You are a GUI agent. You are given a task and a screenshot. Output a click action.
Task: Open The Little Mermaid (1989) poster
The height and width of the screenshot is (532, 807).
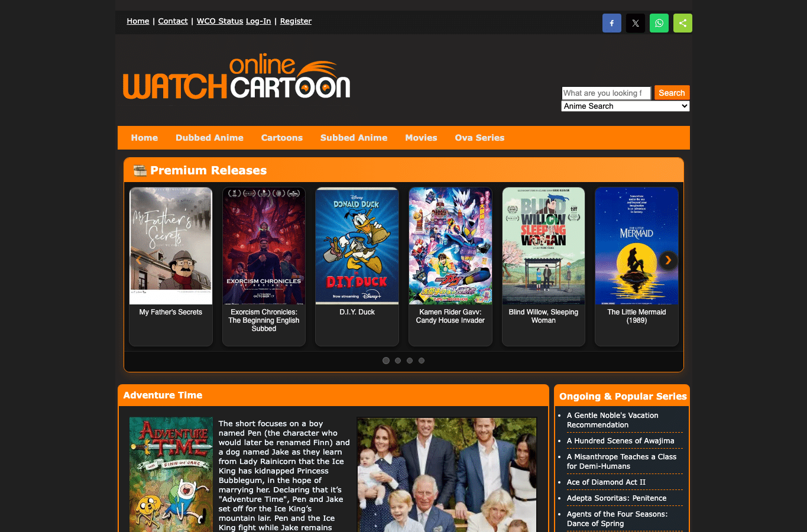click(637, 246)
